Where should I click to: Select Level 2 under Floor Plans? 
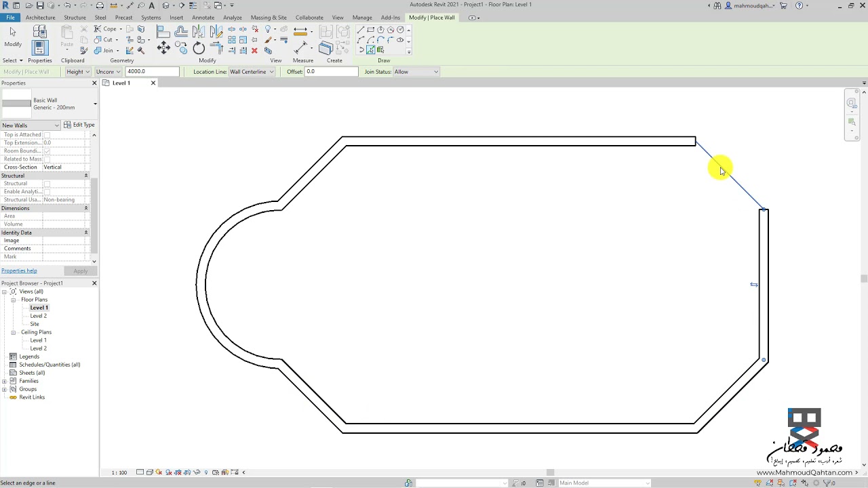[38, 316]
